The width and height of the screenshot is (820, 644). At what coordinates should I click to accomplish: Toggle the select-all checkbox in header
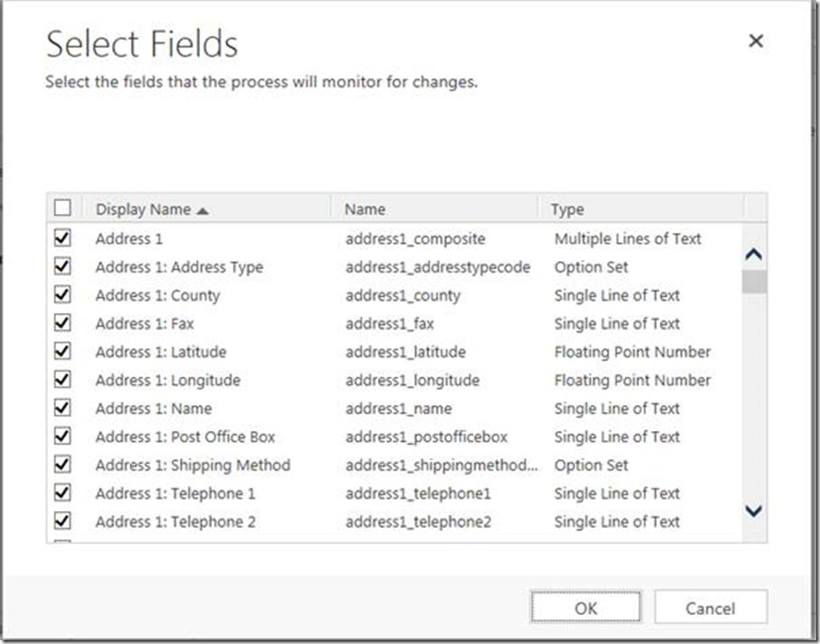(x=62, y=208)
